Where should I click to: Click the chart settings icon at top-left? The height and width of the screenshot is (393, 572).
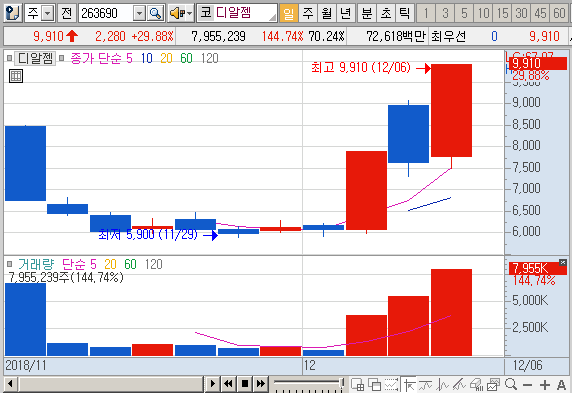coord(13,14)
